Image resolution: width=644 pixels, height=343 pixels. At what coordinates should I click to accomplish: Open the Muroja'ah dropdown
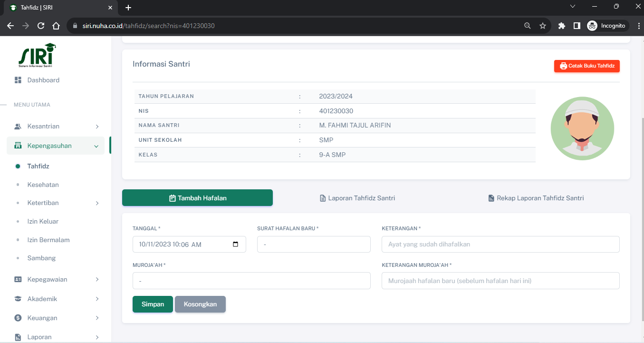[251, 281]
